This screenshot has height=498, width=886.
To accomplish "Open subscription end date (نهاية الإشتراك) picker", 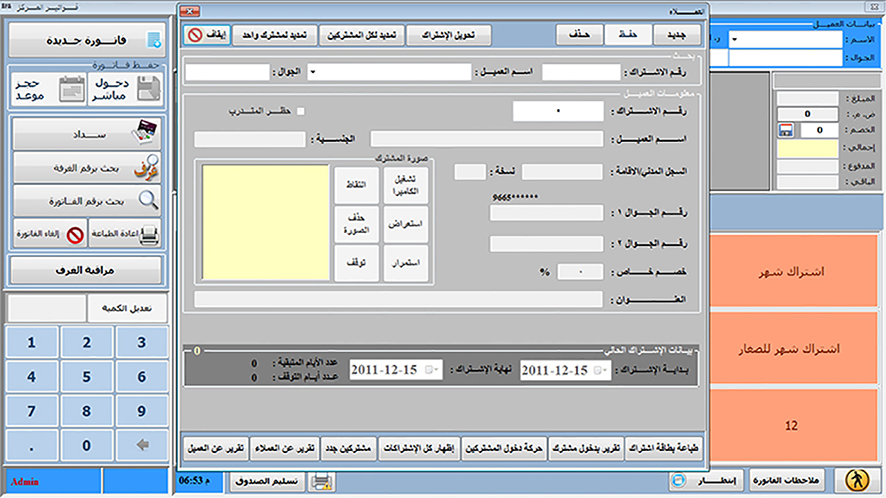I will point(431,370).
